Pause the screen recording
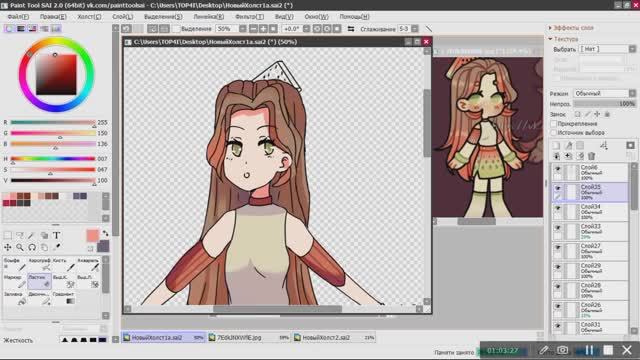 click(x=589, y=350)
